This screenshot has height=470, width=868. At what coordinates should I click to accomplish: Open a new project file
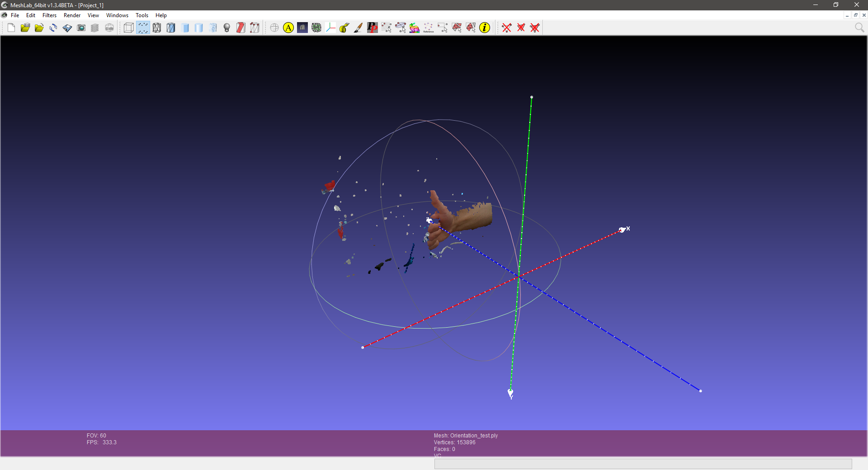click(25, 28)
